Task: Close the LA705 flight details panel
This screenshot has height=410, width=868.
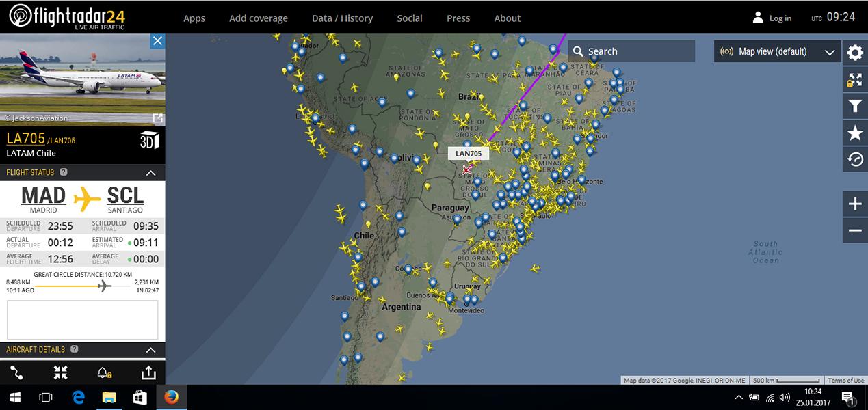Action: [157, 41]
